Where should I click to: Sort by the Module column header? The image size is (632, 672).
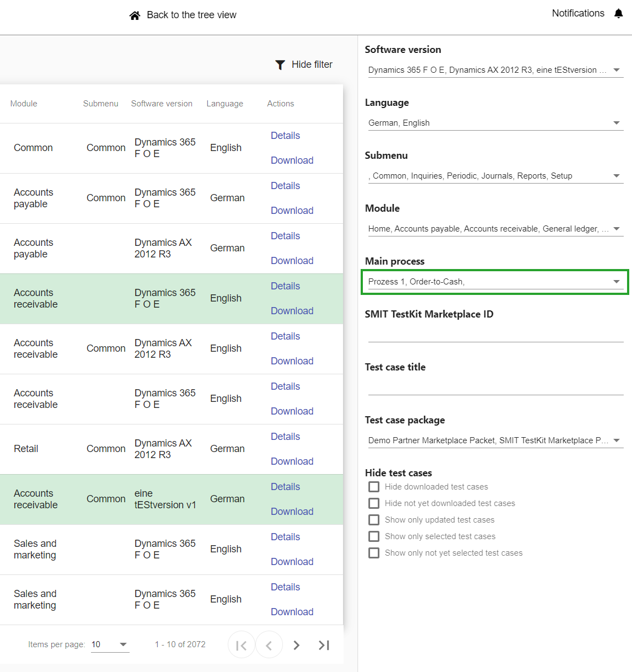[24, 104]
